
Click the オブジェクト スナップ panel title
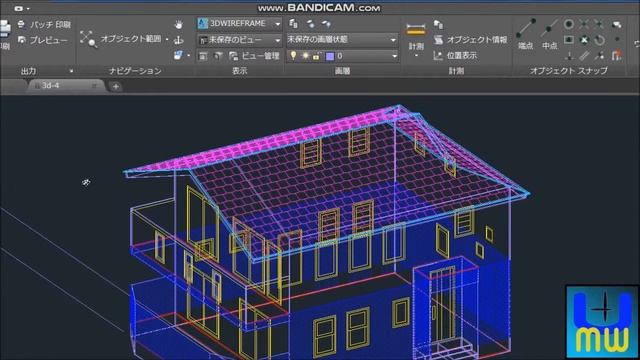pos(569,71)
